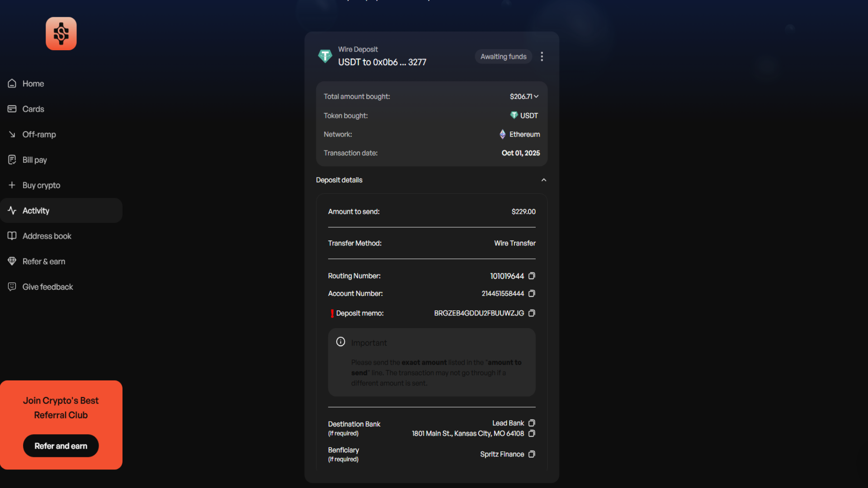Open Off-ramp from sidebar
This screenshot has height=488, width=868.
click(x=39, y=134)
